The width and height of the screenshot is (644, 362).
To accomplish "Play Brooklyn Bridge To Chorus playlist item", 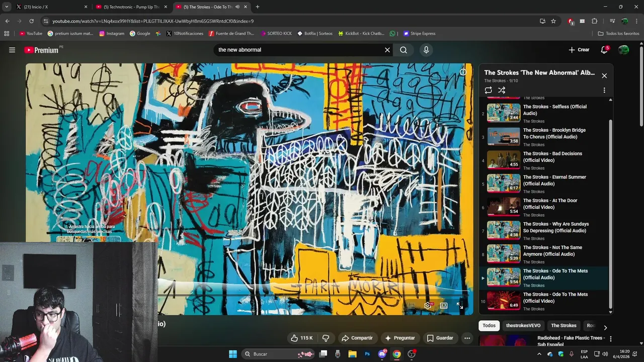I will [544, 137].
